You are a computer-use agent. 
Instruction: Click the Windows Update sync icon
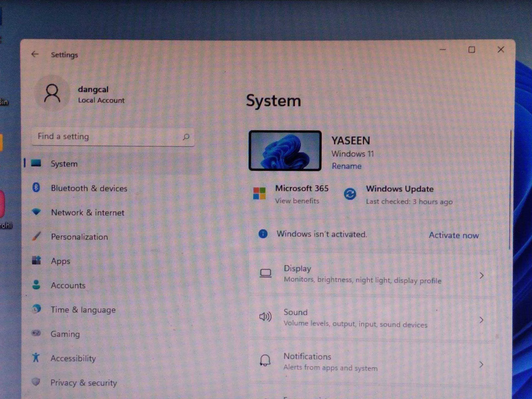tap(350, 194)
